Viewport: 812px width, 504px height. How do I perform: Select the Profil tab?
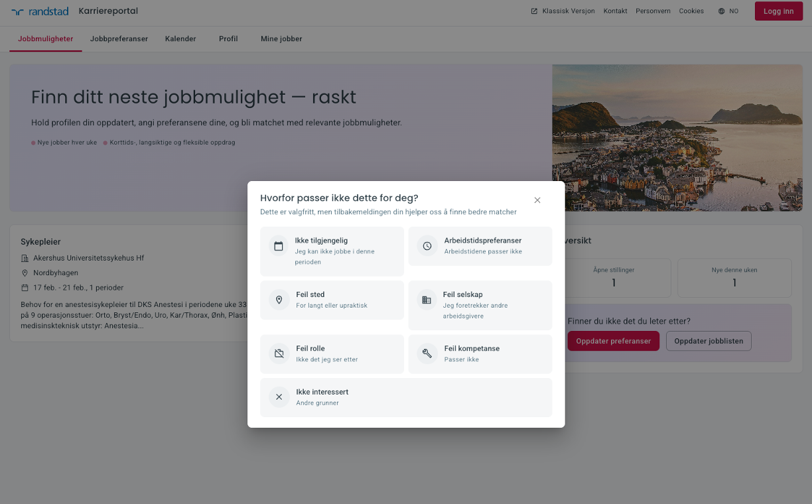pos(228,39)
